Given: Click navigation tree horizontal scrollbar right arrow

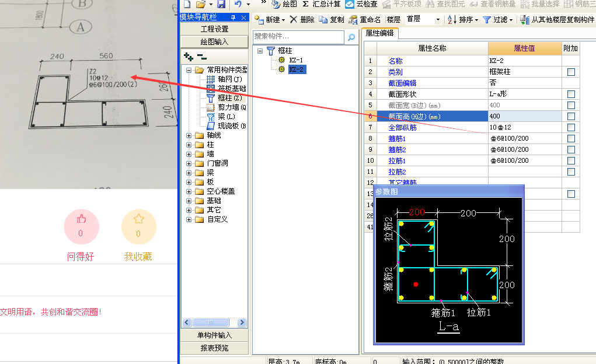Looking at the screenshot, I should coord(242,322).
